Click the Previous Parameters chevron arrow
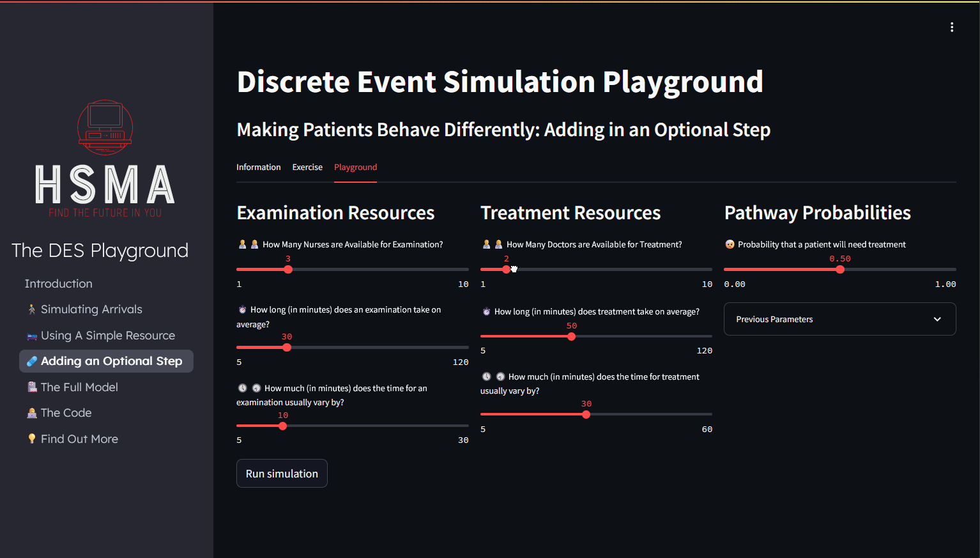The width and height of the screenshot is (980, 558). click(x=937, y=319)
